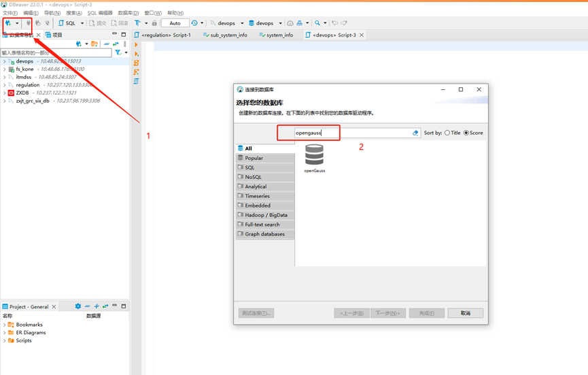Screen dimensions: 588x375
Task: Select the Timeseries driver category
Action: click(x=265, y=196)
